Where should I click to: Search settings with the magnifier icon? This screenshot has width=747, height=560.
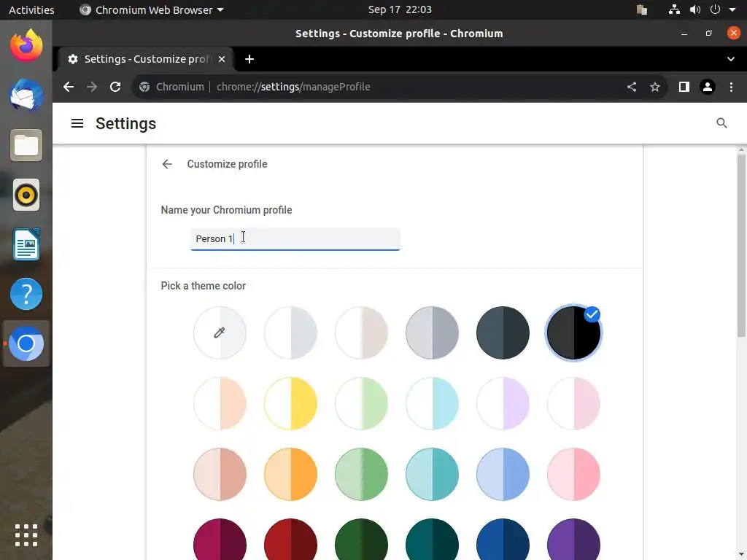pyautogui.click(x=721, y=123)
